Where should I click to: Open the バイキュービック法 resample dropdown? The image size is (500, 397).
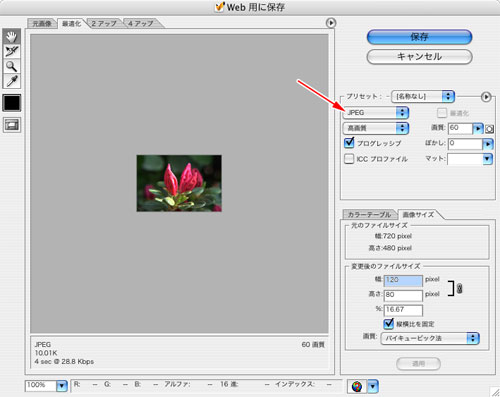pyautogui.click(x=430, y=338)
